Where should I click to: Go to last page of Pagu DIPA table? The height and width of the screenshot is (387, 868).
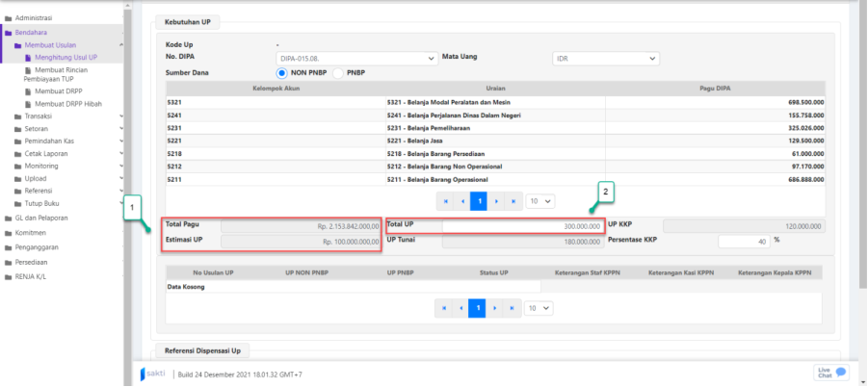pos(513,200)
